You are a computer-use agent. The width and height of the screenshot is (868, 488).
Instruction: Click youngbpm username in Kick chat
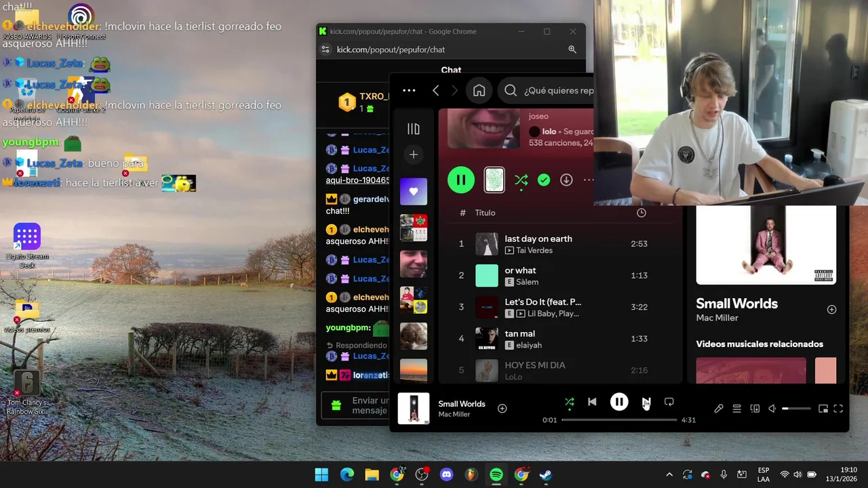[348, 327]
